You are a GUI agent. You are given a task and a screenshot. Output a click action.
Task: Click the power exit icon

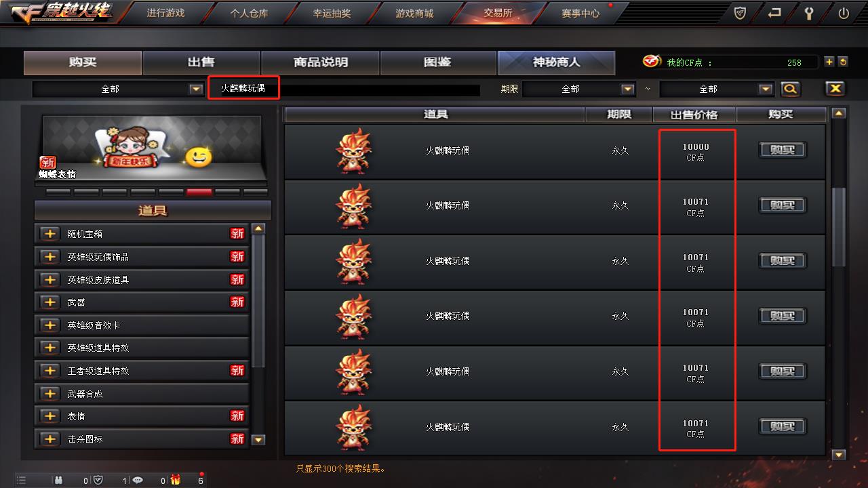pyautogui.click(x=844, y=13)
